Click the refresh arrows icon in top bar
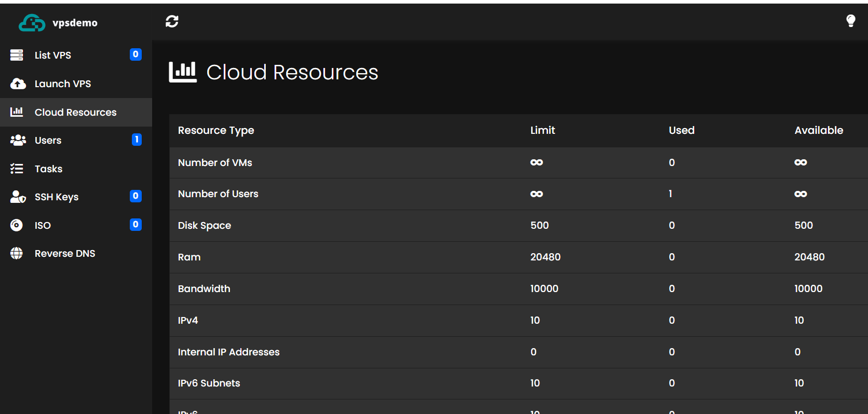The height and width of the screenshot is (414, 868). pos(172,21)
